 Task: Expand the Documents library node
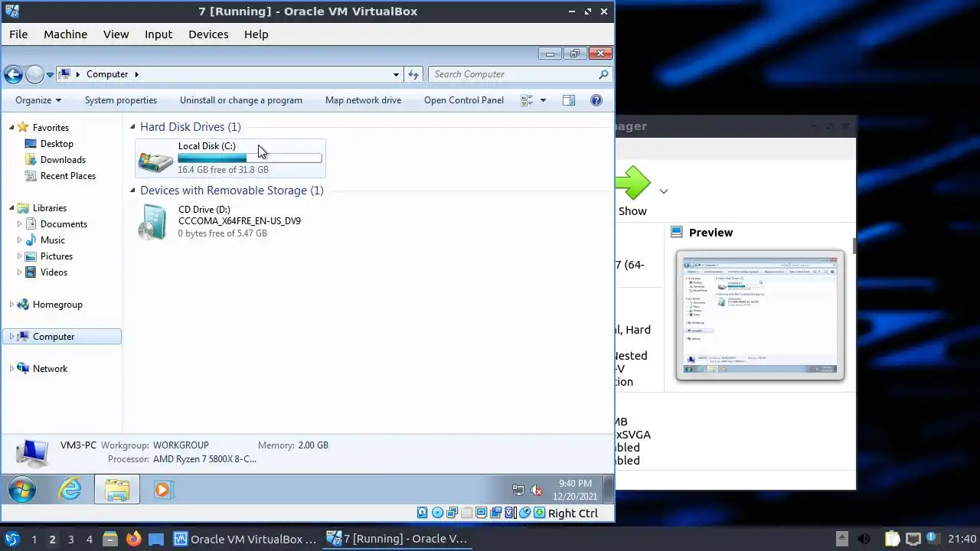point(19,224)
